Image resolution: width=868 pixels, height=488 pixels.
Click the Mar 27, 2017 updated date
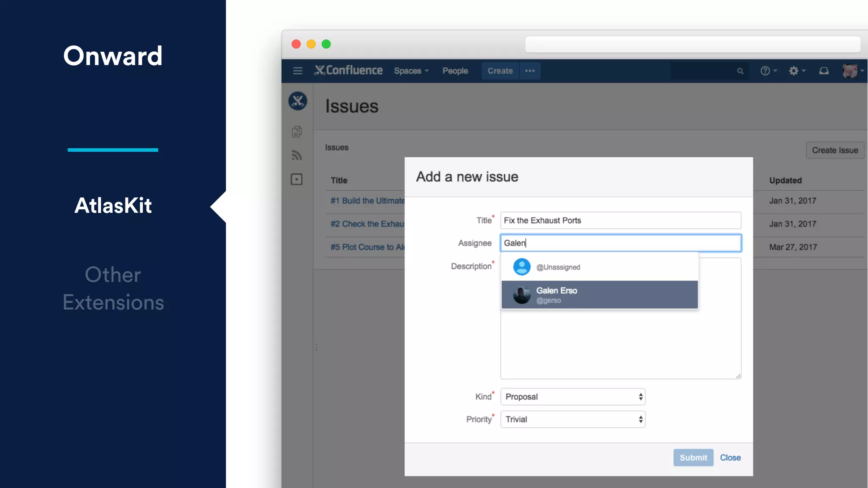coord(793,247)
